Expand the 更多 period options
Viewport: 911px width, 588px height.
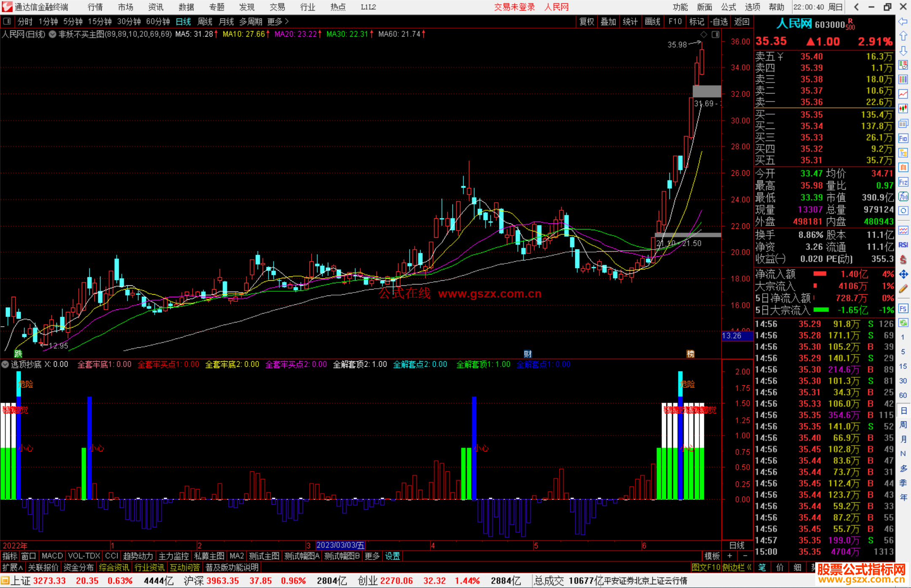coord(278,21)
